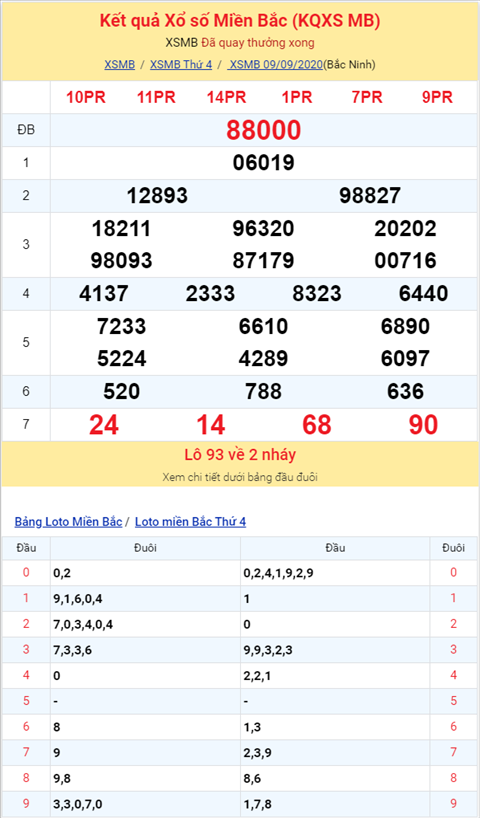
Task: Click loto head values 1,7,8
Action: click(258, 804)
